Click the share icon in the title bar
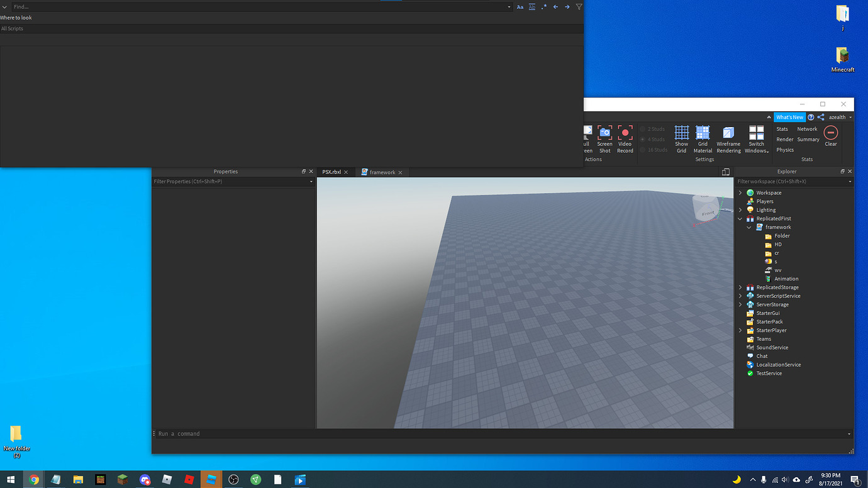This screenshot has height=488, width=868. point(820,117)
